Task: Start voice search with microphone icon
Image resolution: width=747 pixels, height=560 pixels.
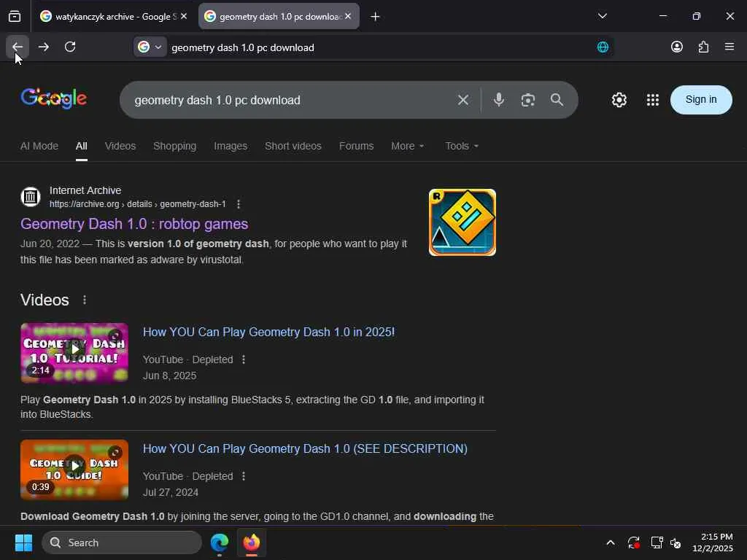Action: [499, 100]
